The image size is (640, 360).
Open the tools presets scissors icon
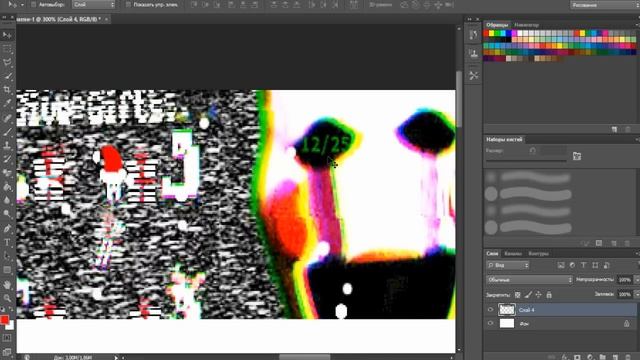tap(473, 76)
